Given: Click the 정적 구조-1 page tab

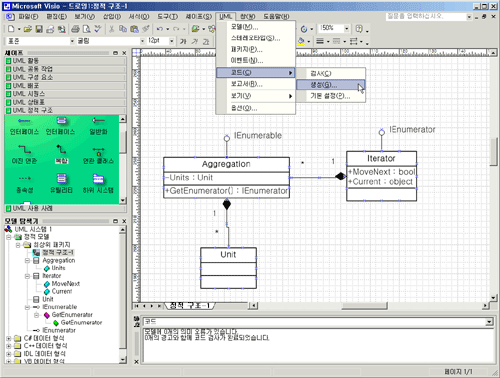Looking at the screenshot, I should pyautogui.click(x=190, y=305).
